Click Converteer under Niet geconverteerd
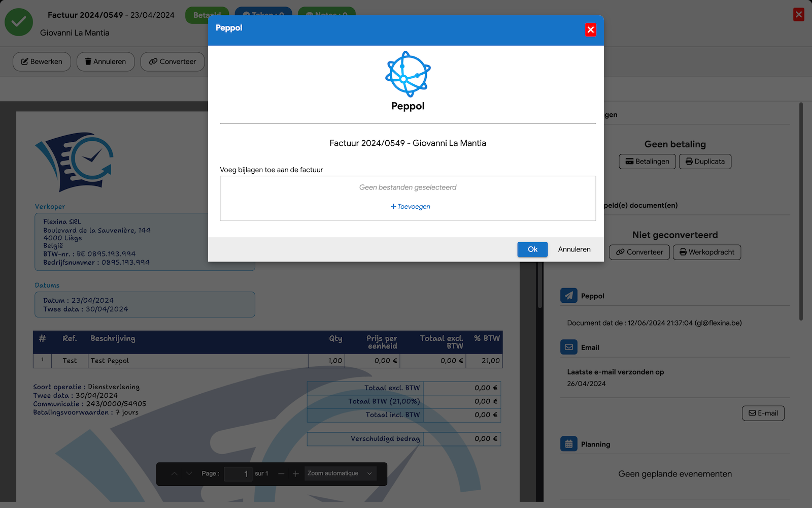 pos(639,252)
